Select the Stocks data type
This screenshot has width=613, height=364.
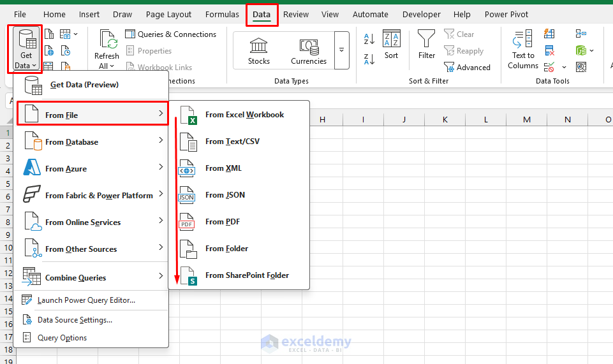259,51
